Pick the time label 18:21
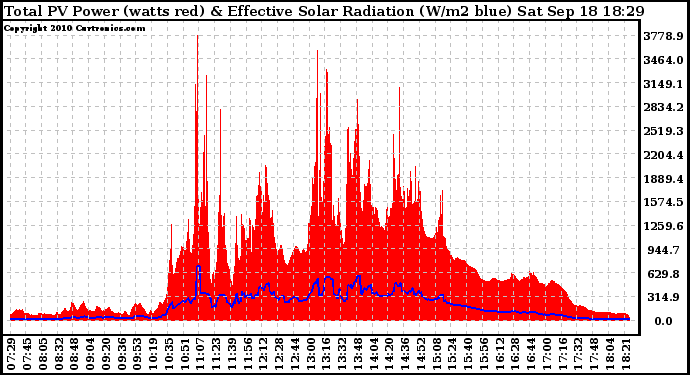This screenshot has height=375, width=690. tap(626, 354)
